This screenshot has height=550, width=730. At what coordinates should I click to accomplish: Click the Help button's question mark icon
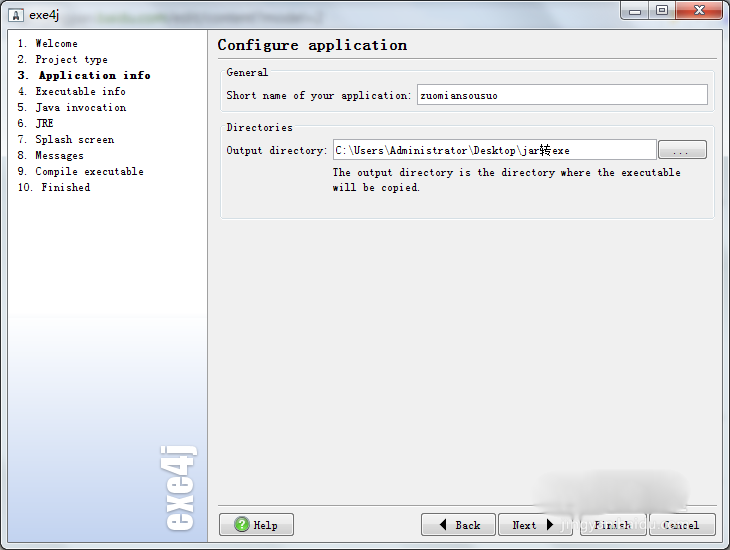click(241, 525)
